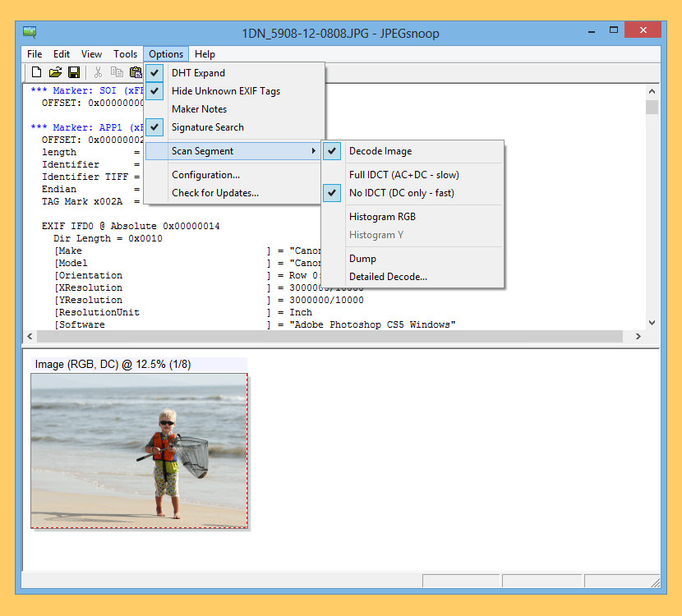The height and width of the screenshot is (616, 682).
Task: Click the horizontal scrollbar right arrow
Action: 638,336
